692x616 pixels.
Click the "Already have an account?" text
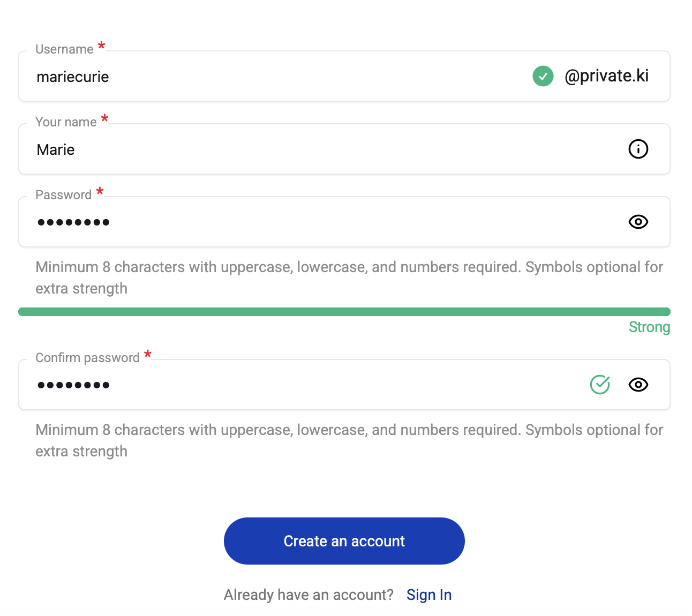[x=309, y=595]
